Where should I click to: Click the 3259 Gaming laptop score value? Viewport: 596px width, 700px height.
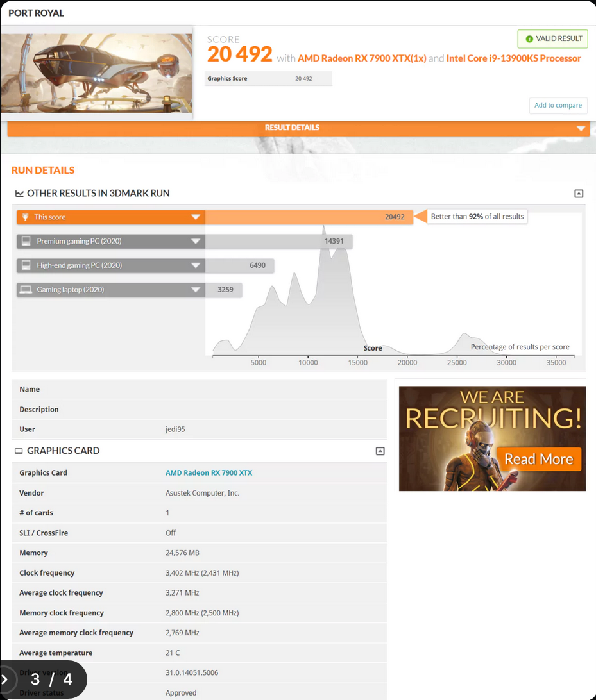tap(225, 289)
